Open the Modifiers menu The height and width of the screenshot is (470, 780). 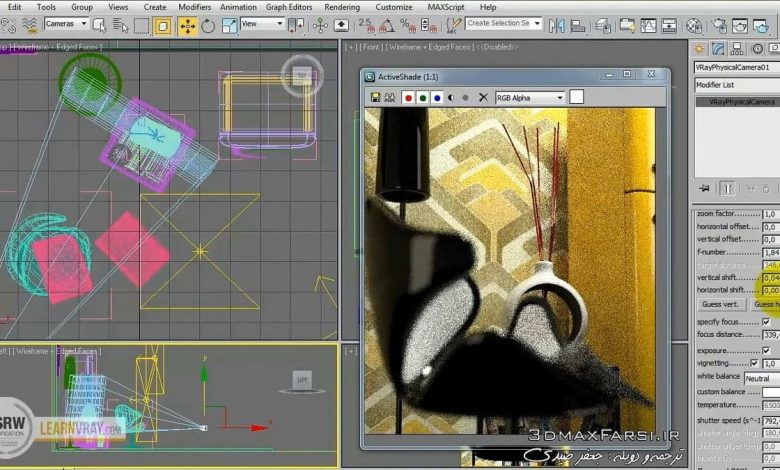click(194, 7)
